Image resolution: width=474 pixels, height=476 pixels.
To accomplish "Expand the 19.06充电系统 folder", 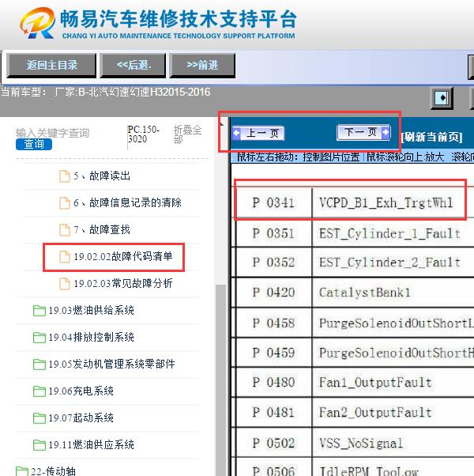I will 81,391.
